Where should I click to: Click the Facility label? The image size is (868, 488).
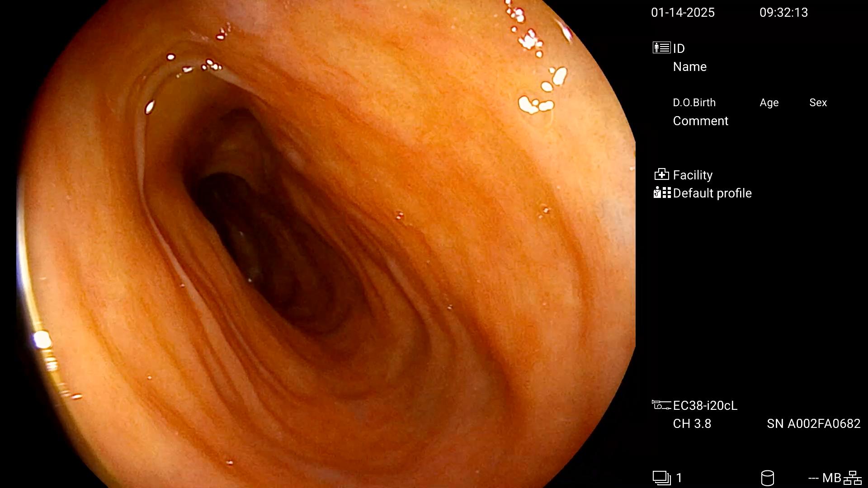pos(693,175)
